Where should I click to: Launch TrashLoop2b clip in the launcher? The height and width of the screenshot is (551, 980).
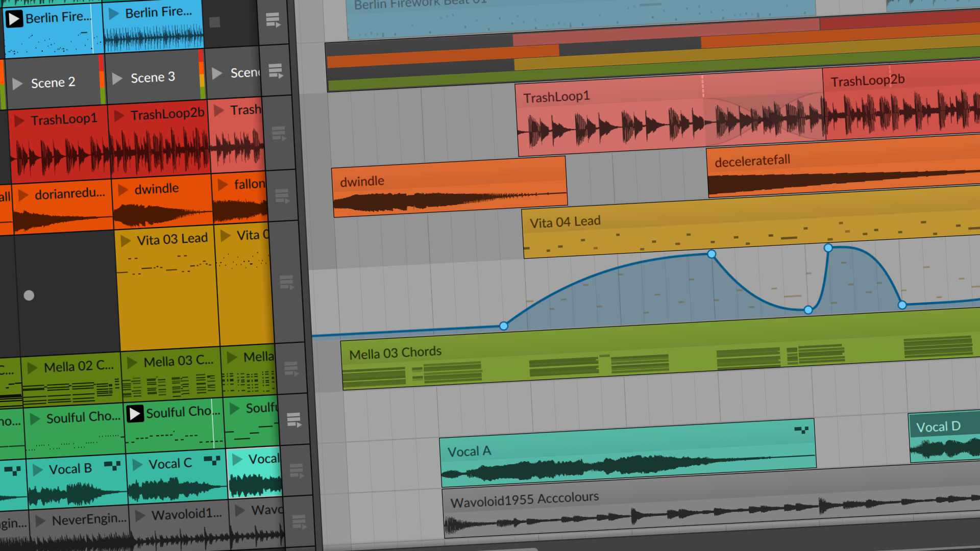tap(119, 116)
